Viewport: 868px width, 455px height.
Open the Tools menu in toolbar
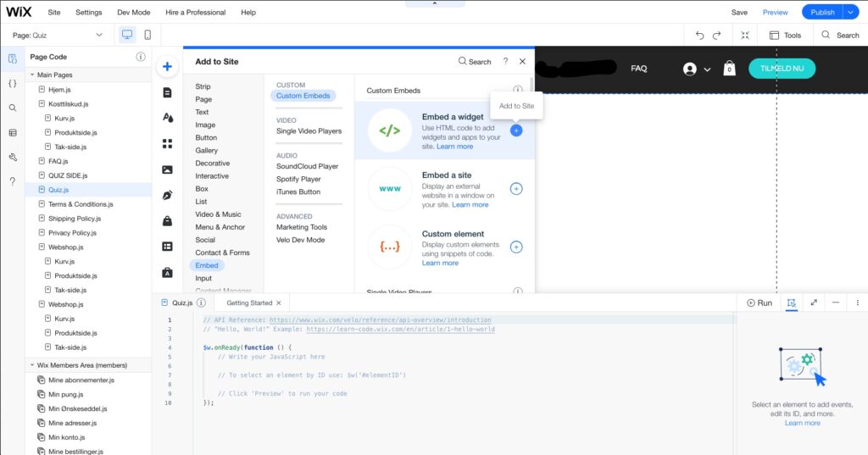click(x=785, y=35)
